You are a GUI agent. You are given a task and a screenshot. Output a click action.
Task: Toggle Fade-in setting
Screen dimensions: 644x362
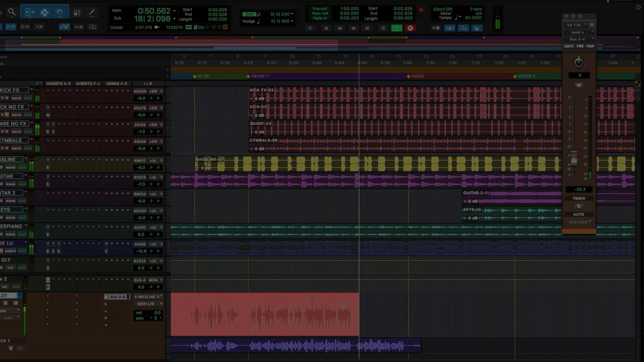coord(320,18)
